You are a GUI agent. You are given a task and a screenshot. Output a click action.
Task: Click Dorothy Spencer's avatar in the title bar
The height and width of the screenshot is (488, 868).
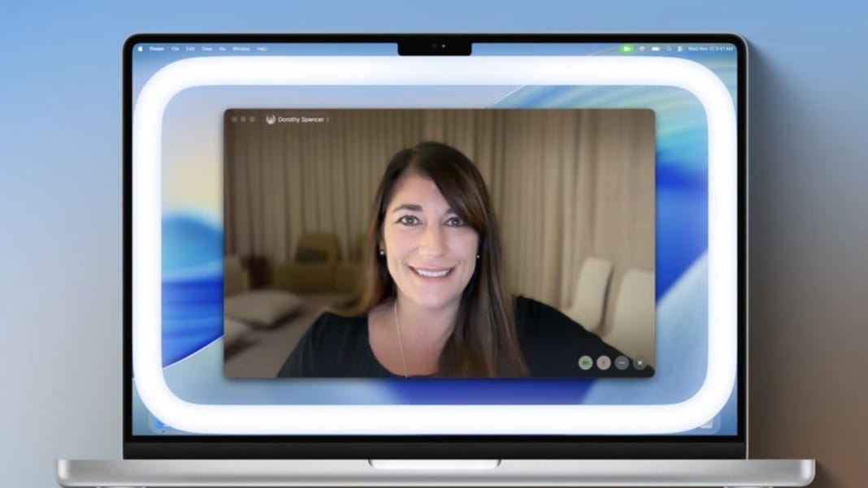[271, 119]
